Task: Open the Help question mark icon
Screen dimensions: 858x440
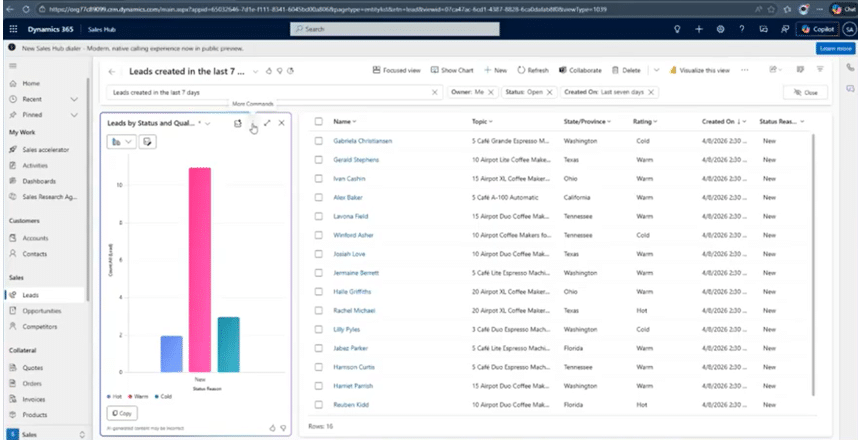Action: 743,29
